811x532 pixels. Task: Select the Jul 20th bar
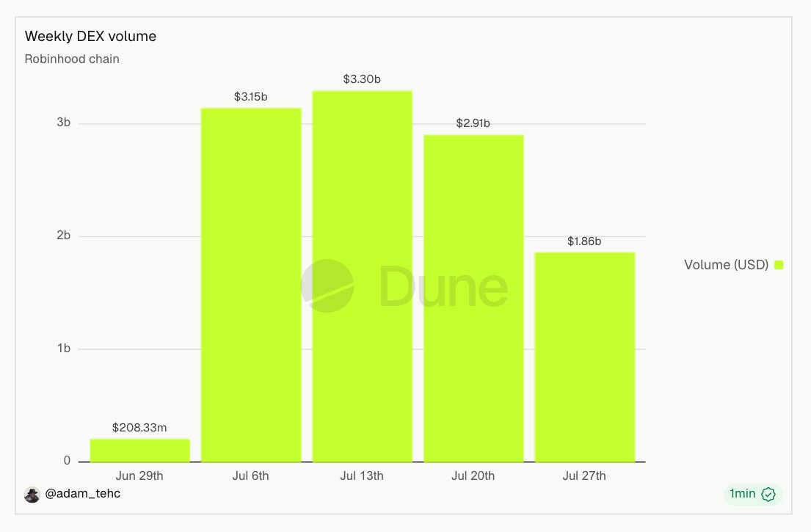[x=473, y=299]
